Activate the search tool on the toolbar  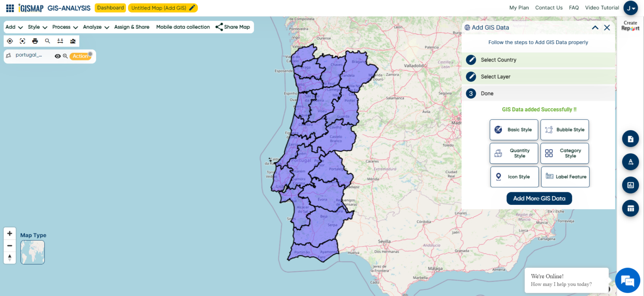47,41
